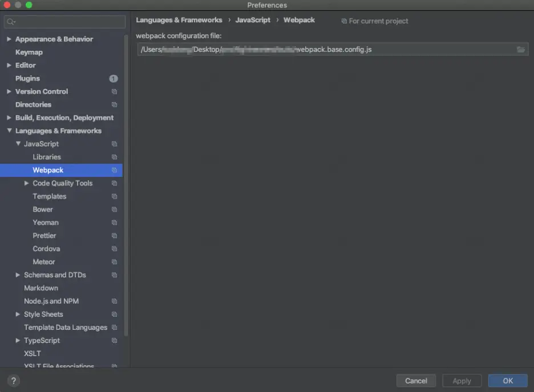
Task: Open Markdown settings page
Action: (x=41, y=288)
